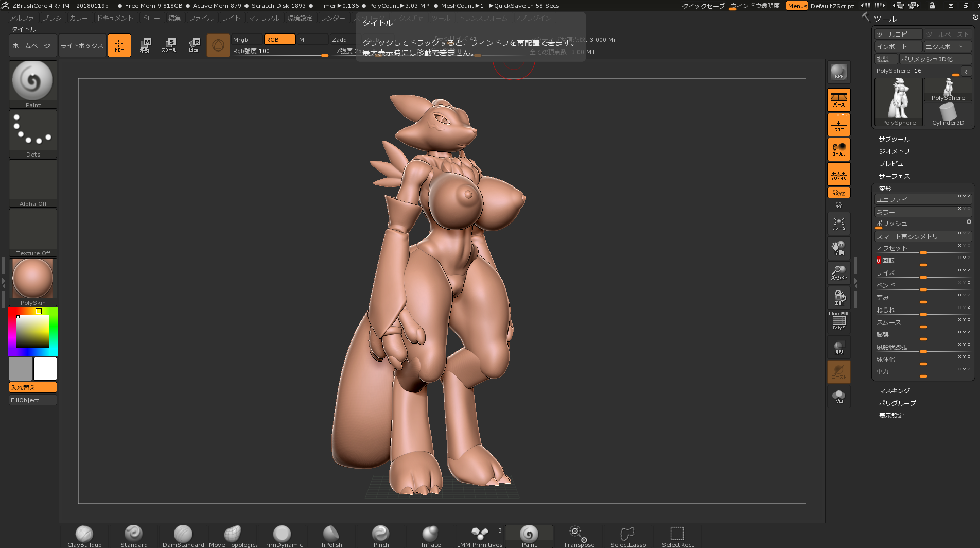Click the Frame view icon
980x548 pixels.
point(838,224)
